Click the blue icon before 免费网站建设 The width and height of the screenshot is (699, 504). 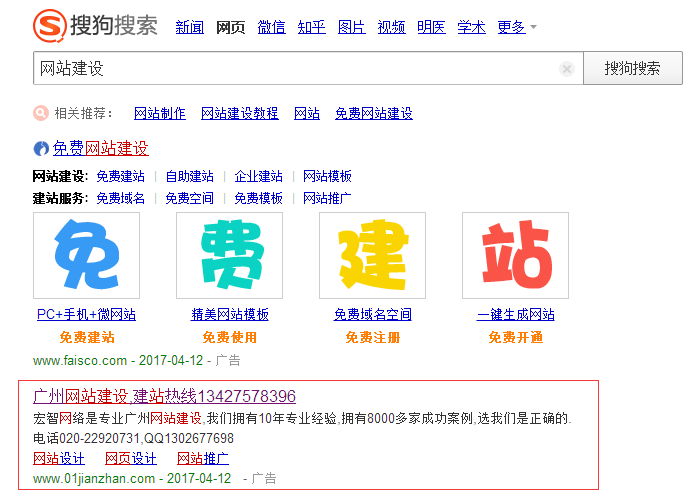(41, 149)
